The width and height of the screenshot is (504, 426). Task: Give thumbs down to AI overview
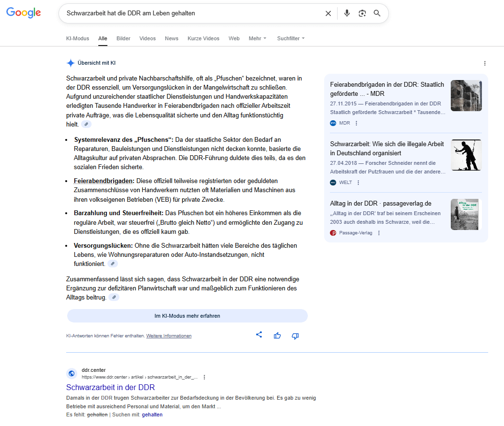(x=295, y=335)
